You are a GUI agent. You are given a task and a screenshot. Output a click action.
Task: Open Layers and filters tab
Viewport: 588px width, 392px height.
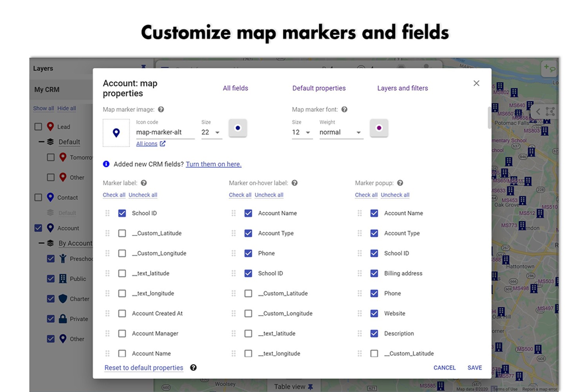click(402, 88)
